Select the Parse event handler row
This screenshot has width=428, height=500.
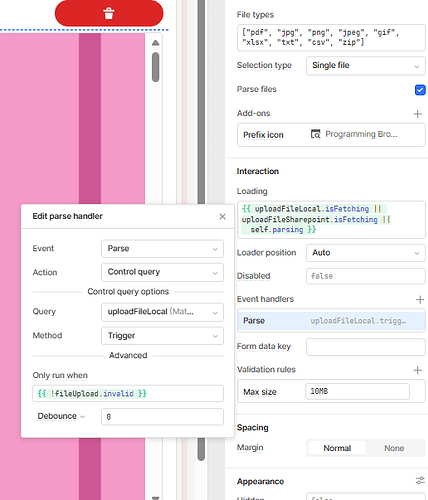[331, 321]
